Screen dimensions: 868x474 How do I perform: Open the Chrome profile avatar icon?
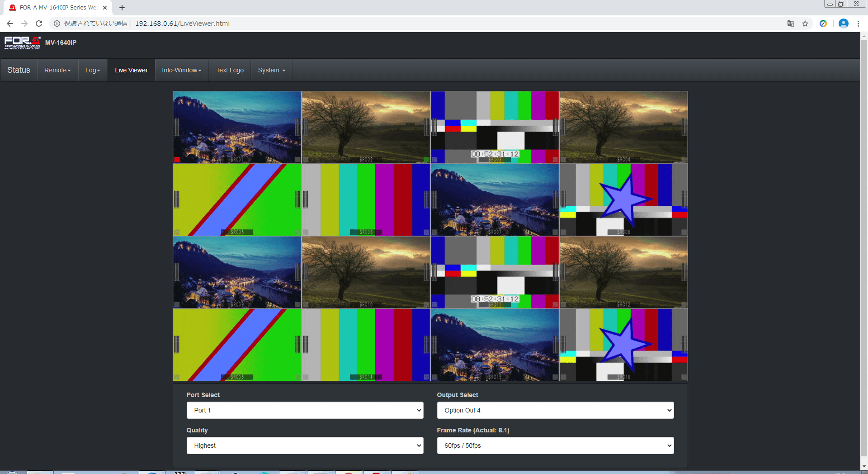843,24
